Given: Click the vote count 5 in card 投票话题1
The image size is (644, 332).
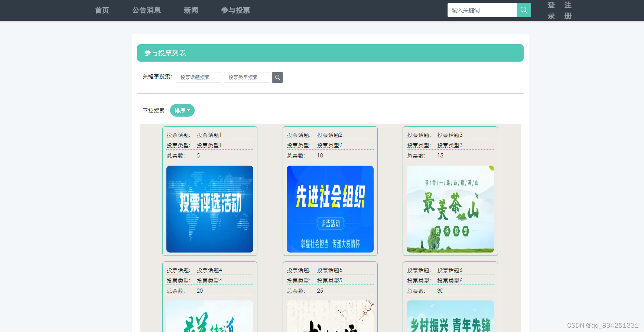Looking at the screenshot, I should click(x=198, y=156).
